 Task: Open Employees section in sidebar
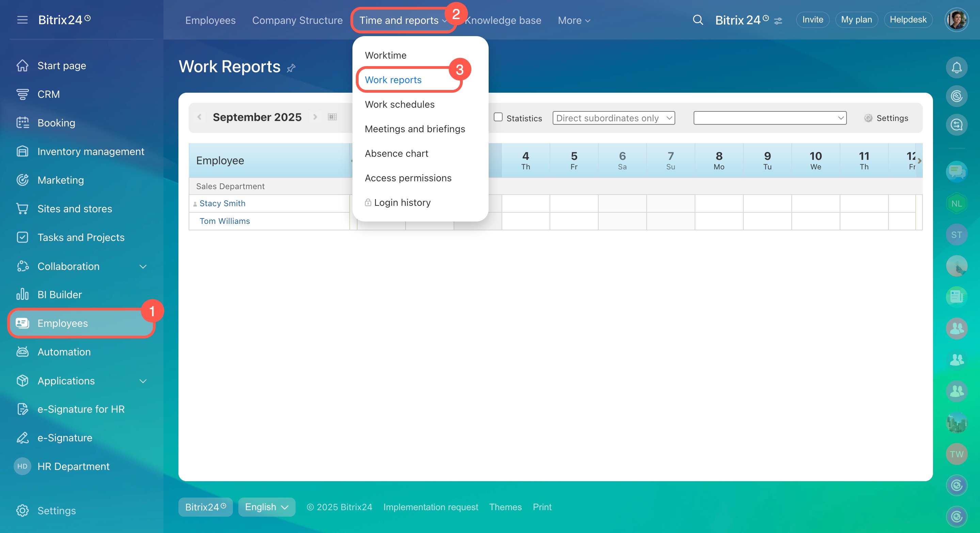pos(81,323)
